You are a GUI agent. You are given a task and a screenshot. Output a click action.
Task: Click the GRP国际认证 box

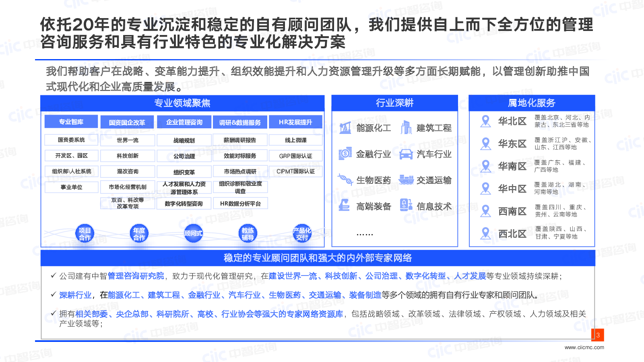tap(295, 156)
